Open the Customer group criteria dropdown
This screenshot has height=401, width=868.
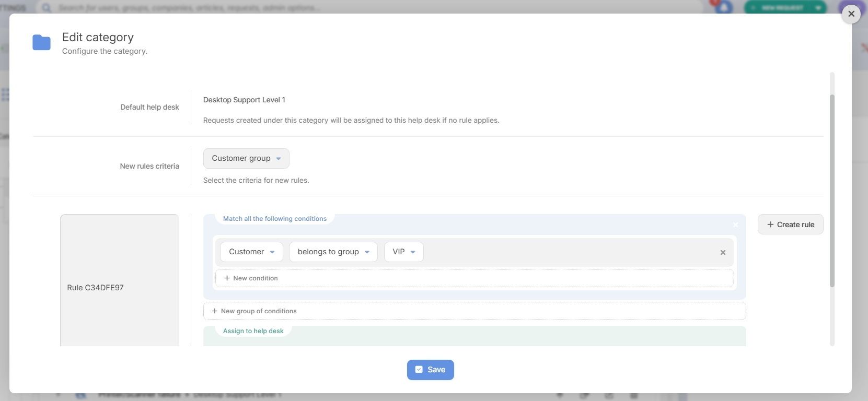[x=246, y=158]
